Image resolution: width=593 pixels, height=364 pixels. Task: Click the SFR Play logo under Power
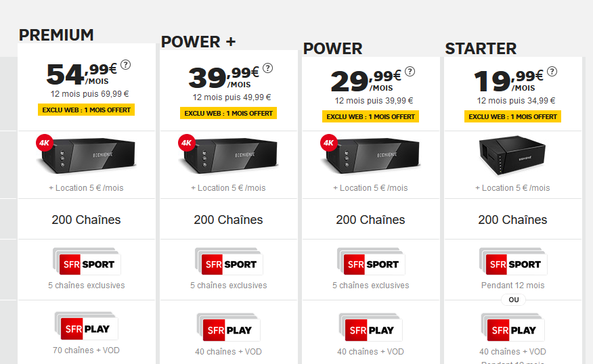coord(371,330)
